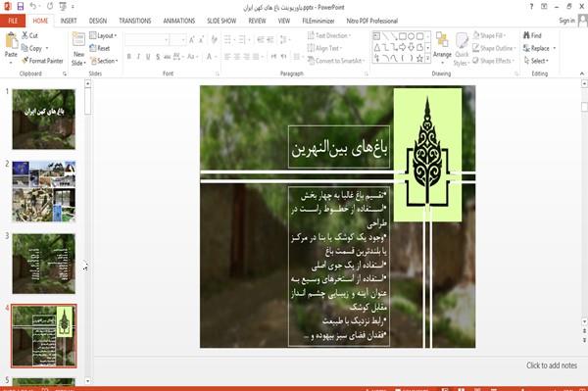Click the Sign in link
588x391 pixels.
coord(566,21)
